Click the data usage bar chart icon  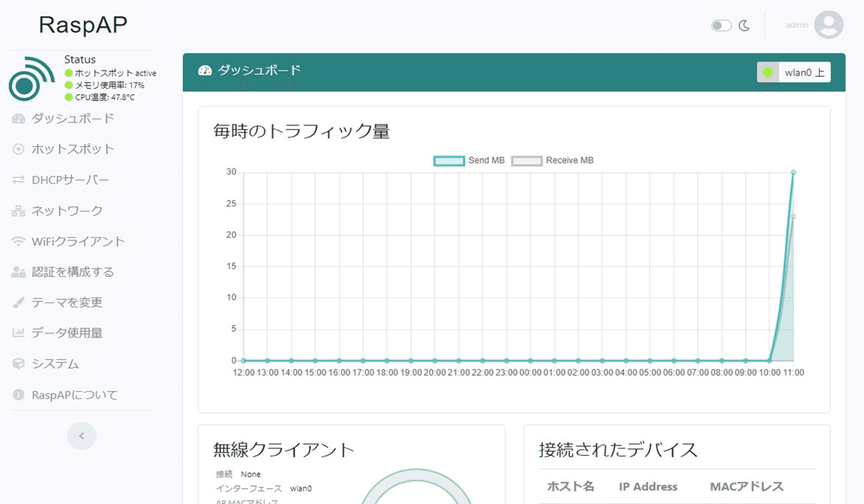click(x=19, y=333)
